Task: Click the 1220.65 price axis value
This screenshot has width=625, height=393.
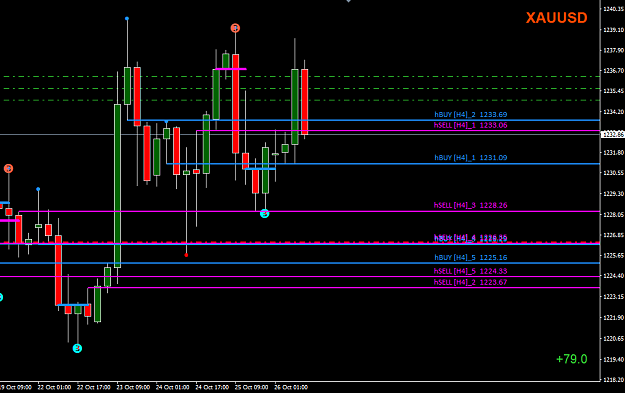Action: click(614, 338)
